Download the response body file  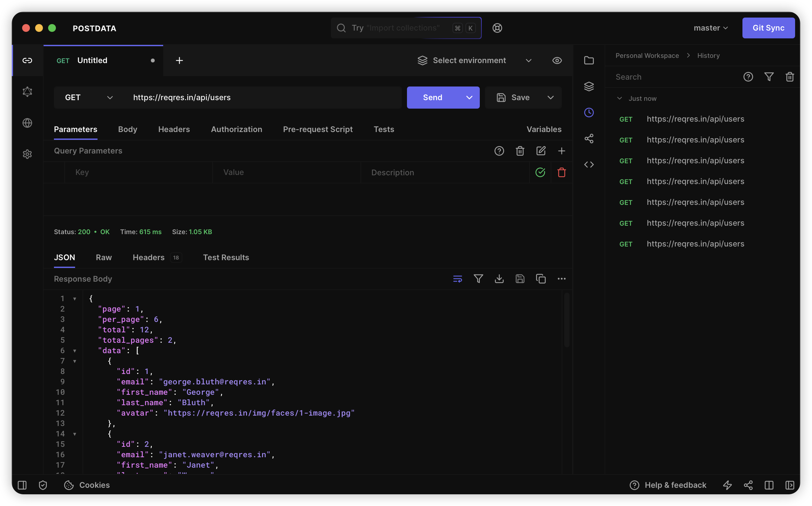click(x=499, y=279)
